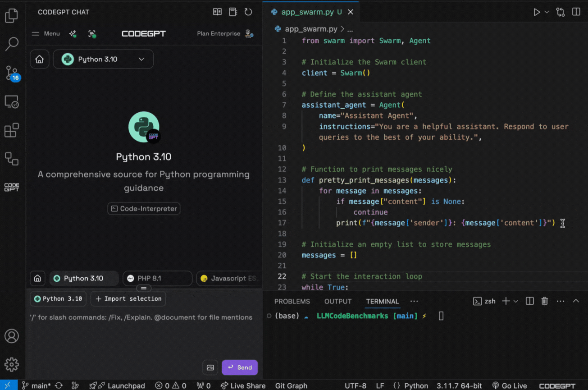Select the Python 3.10 agent chip in agents row

click(x=84, y=279)
